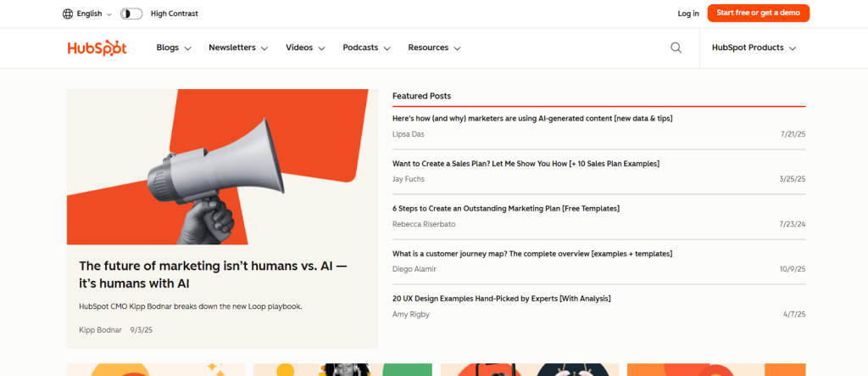Expand the Resources menu
This screenshot has height=376, width=868.
pos(434,48)
